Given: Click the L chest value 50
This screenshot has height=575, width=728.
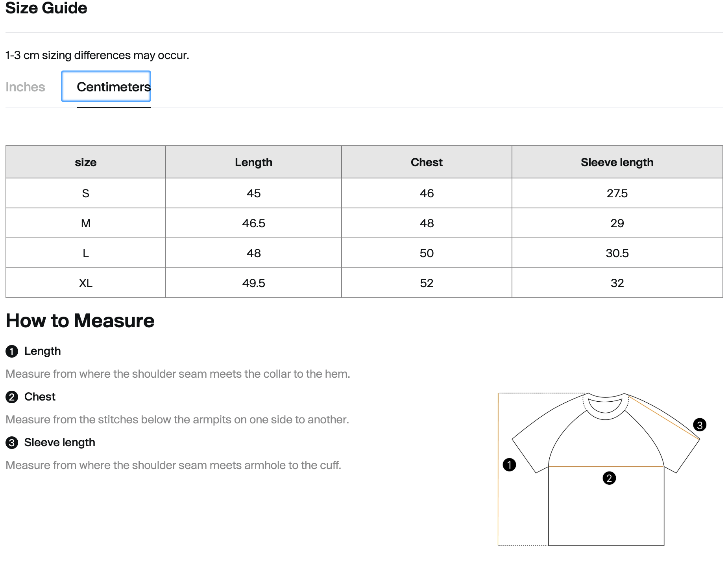Looking at the screenshot, I should coord(427,253).
